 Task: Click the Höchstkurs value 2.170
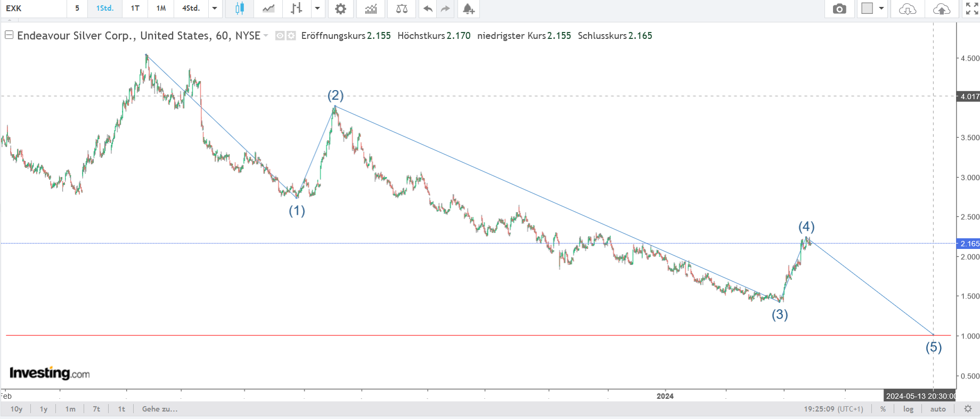(459, 36)
